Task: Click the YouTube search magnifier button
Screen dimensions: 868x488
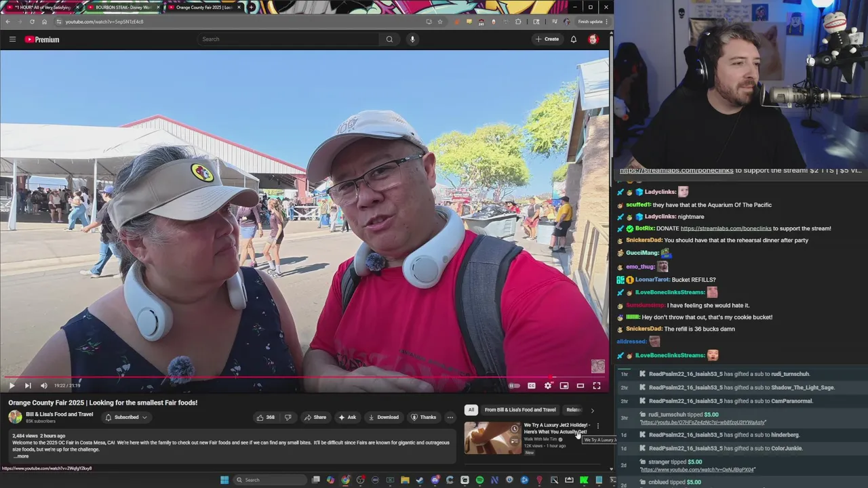Action: 389,39
